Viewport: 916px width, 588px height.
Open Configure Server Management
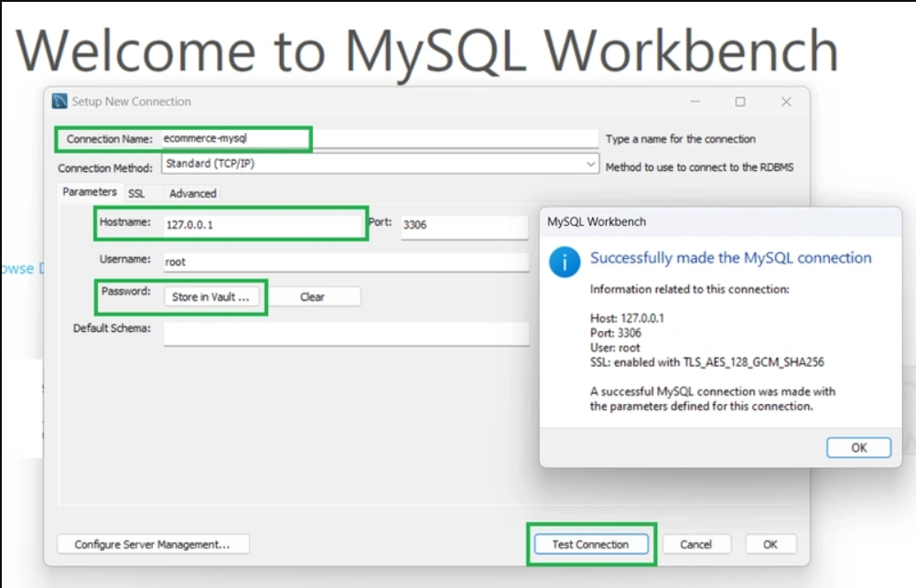coord(153,544)
